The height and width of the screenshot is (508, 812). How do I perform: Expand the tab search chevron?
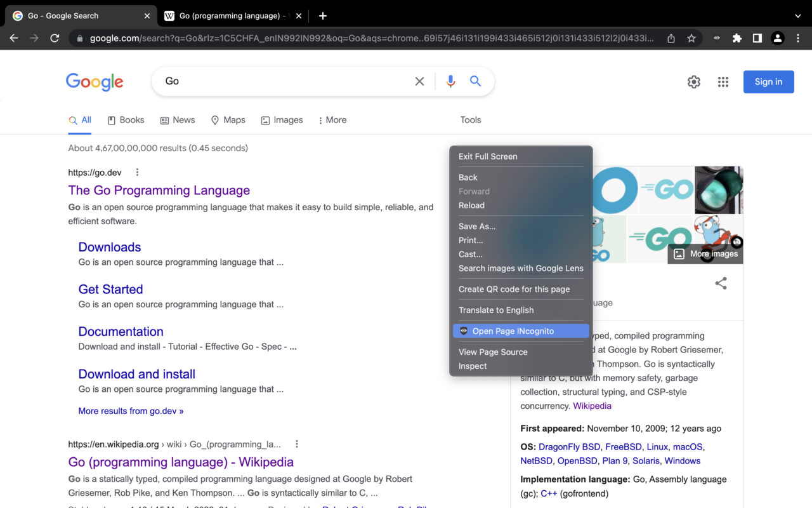click(x=798, y=16)
